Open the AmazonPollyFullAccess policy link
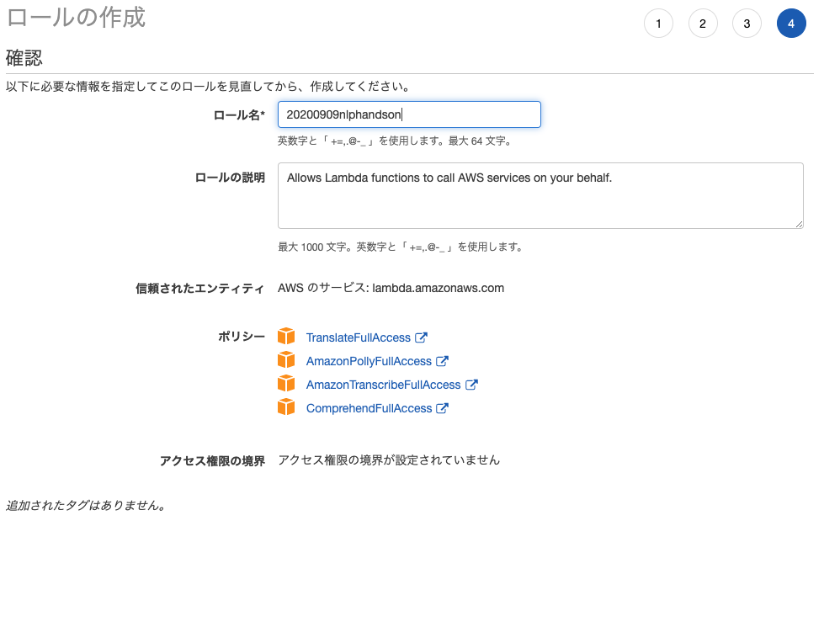This screenshot has height=627, width=840. 369,361
